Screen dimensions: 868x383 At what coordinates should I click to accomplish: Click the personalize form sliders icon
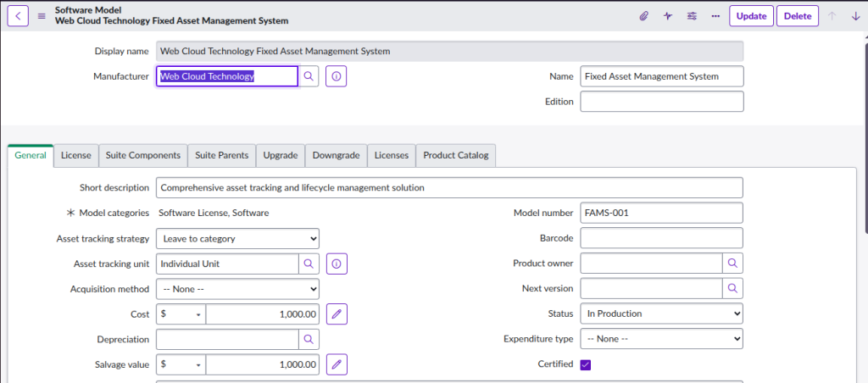click(692, 16)
